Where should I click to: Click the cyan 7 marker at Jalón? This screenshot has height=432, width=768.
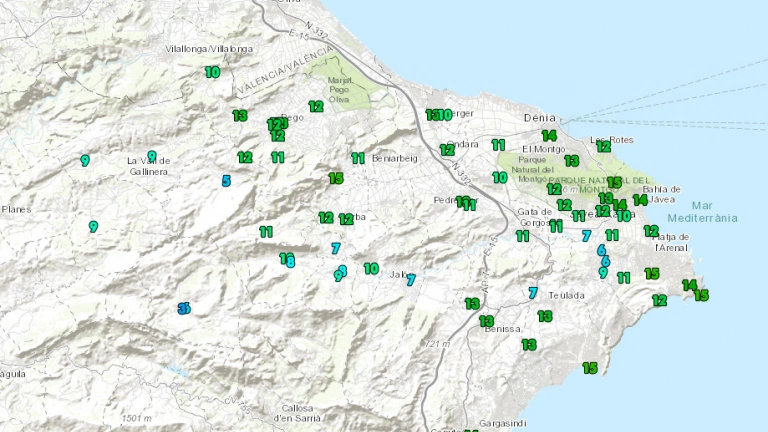pos(410,280)
